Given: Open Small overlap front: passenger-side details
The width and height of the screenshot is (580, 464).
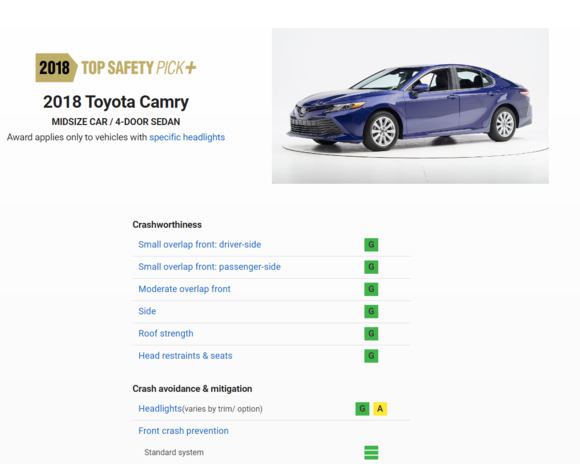Looking at the screenshot, I should (209, 267).
